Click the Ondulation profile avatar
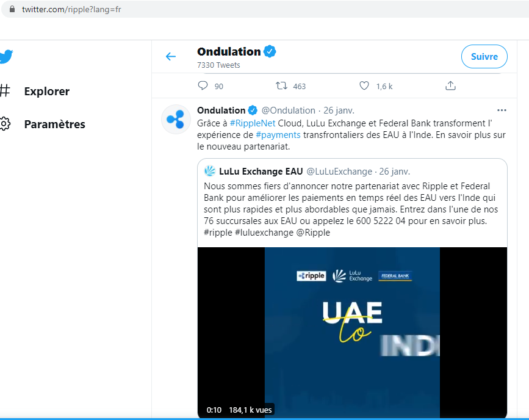Viewport: 529px width, 420px height. [x=176, y=119]
